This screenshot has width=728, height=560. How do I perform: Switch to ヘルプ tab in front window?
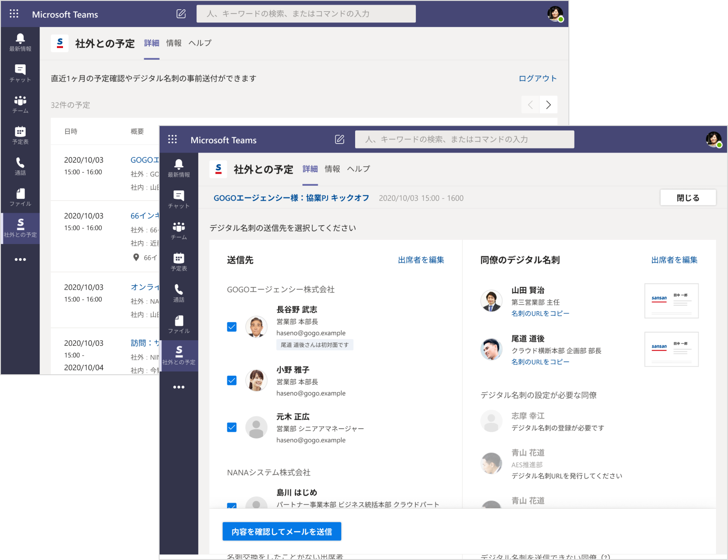click(359, 169)
